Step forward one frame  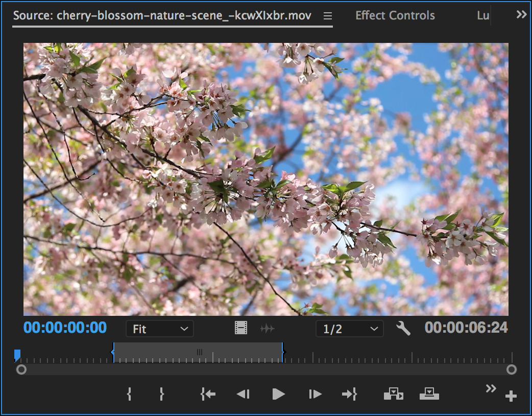(x=315, y=394)
